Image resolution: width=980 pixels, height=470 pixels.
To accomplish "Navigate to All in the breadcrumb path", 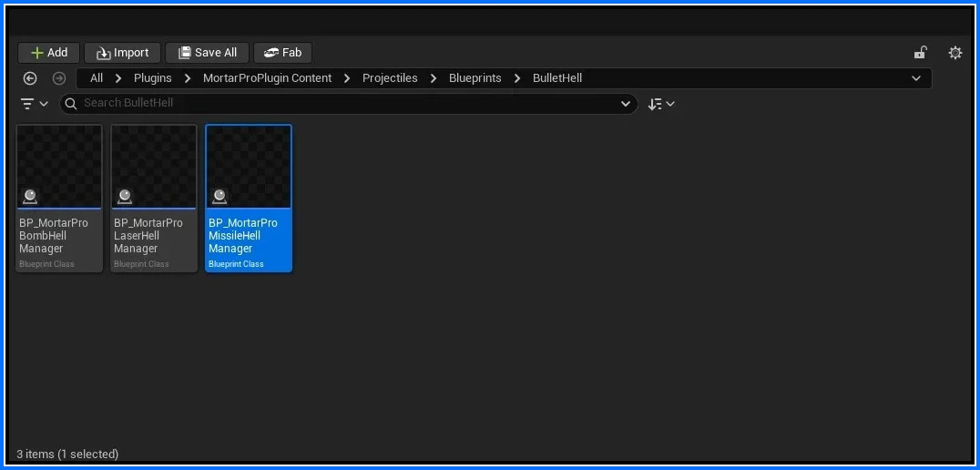I will click(x=97, y=78).
